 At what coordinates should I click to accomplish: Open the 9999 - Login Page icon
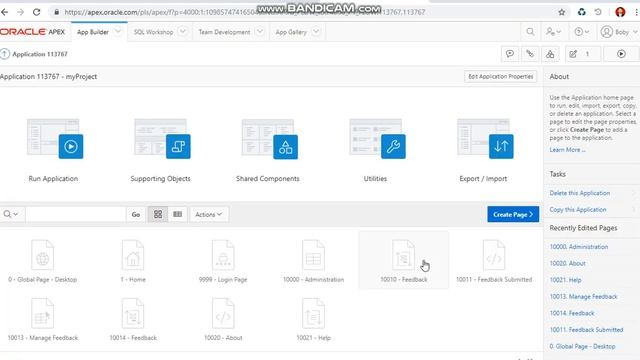point(223,255)
